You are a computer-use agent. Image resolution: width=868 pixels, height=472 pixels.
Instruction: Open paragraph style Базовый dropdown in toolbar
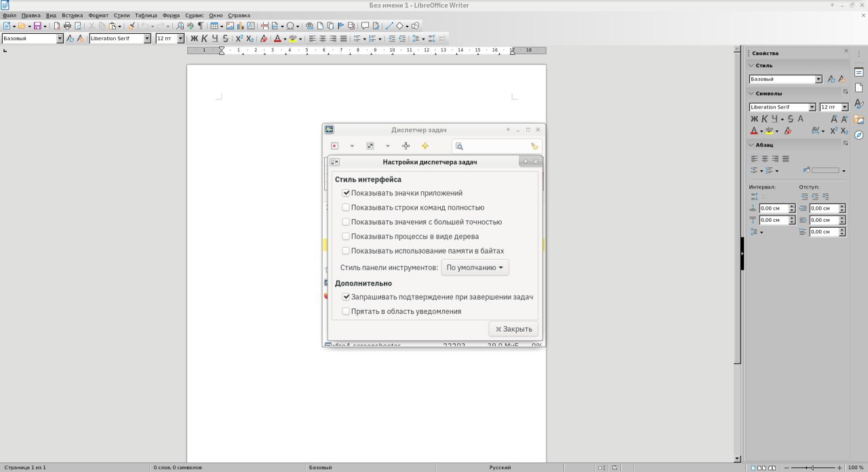(x=60, y=39)
